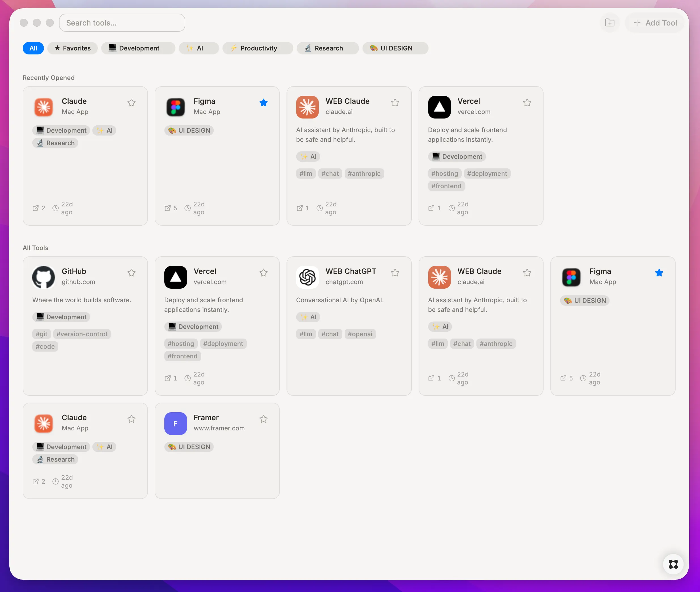Show the Research category
The width and height of the screenshot is (700, 592).
point(328,48)
